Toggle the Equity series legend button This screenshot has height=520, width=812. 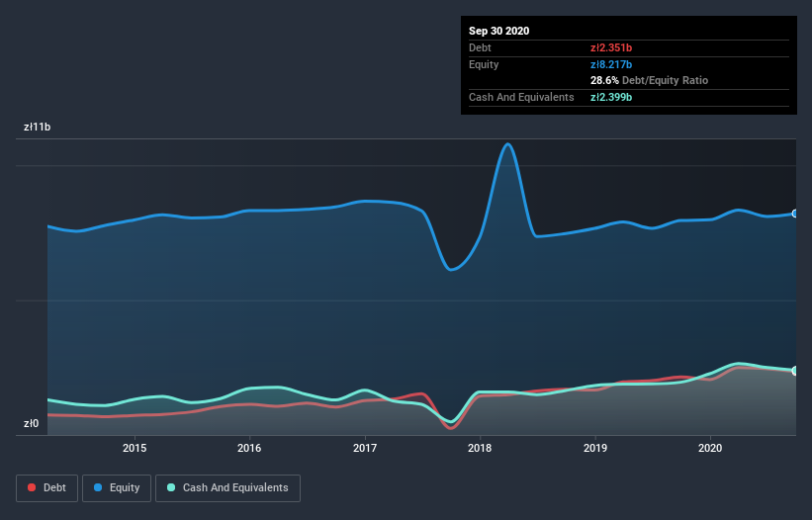pos(117,488)
